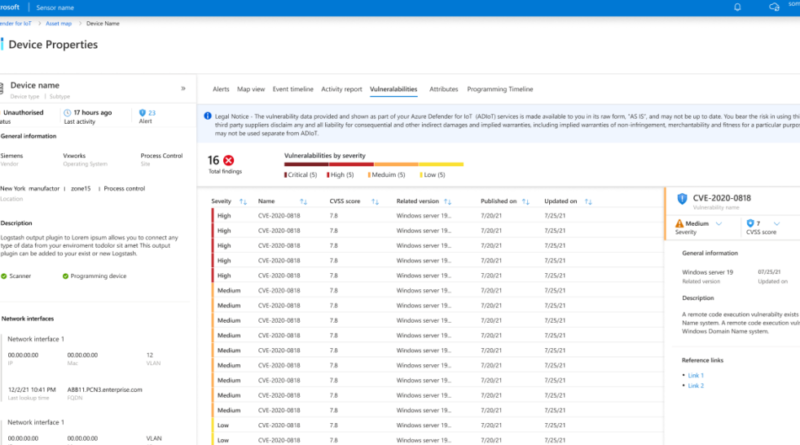Open reference Link 2
Viewport: 800px width, 445px height.
click(x=696, y=386)
